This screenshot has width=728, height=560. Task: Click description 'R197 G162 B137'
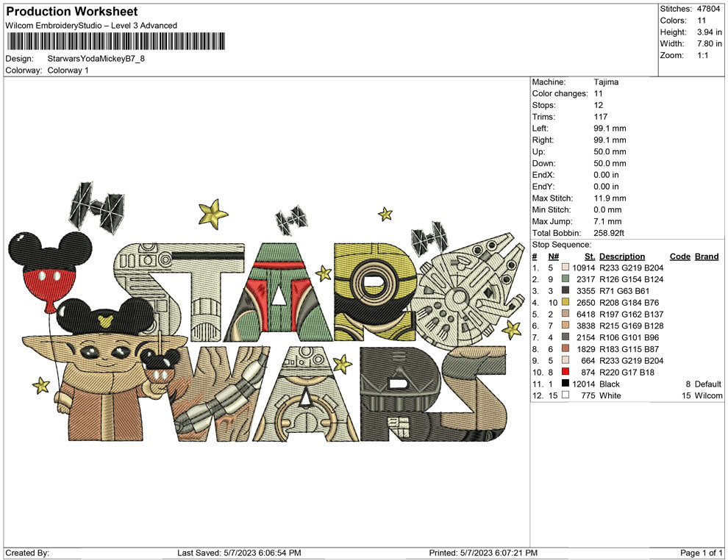[x=632, y=314]
